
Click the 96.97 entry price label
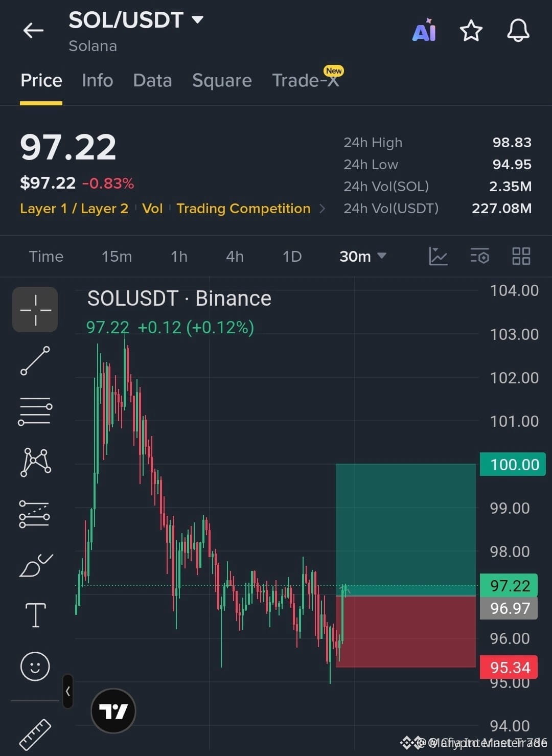pos(509,608)
